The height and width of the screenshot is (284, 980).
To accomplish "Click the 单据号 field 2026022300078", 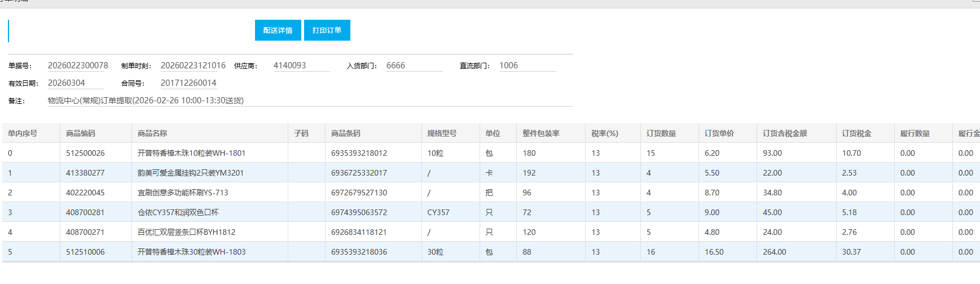I will [x=78, y=65].
